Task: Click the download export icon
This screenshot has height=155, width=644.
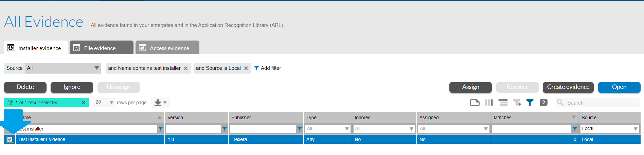Action: click(158, 103)
